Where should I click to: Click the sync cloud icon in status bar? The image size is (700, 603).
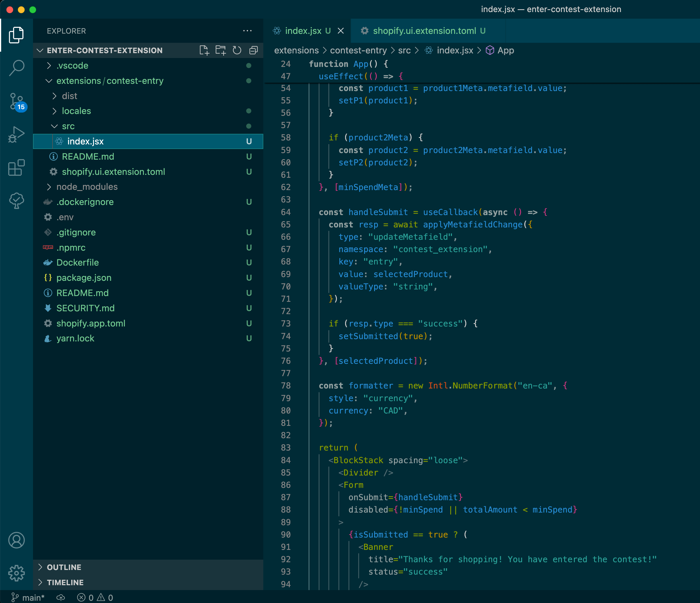[61, 597]
